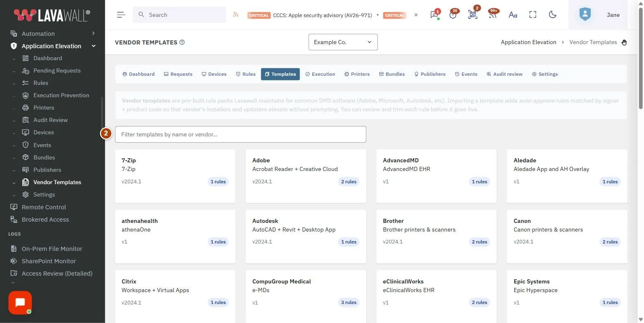The height and width of the screenshot is (323, 644).
Task: Open the feed icon with badge 99+
Action: point(492,15)
